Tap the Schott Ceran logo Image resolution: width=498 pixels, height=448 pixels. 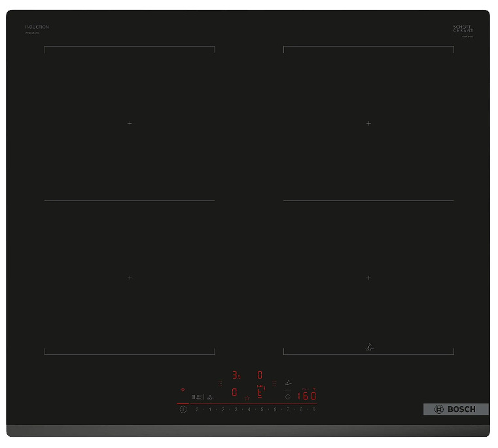point(463,29)
